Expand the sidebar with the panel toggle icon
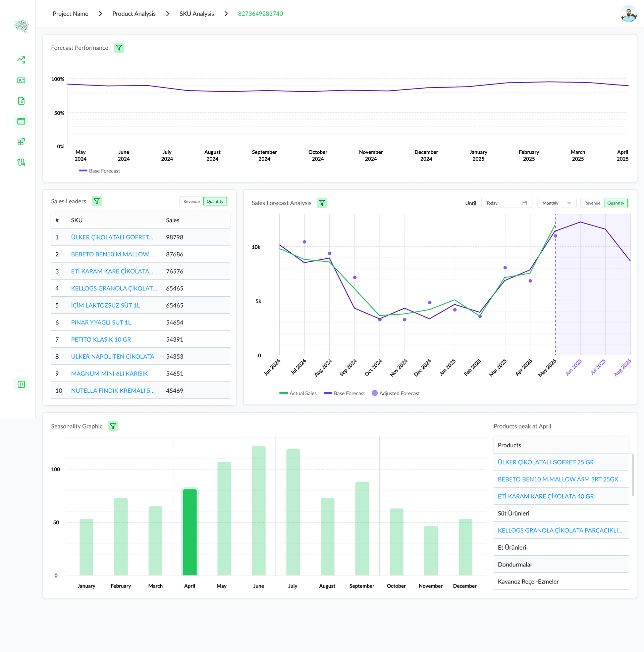Screen dimensions: 644x652 click(x=21, y=384)
